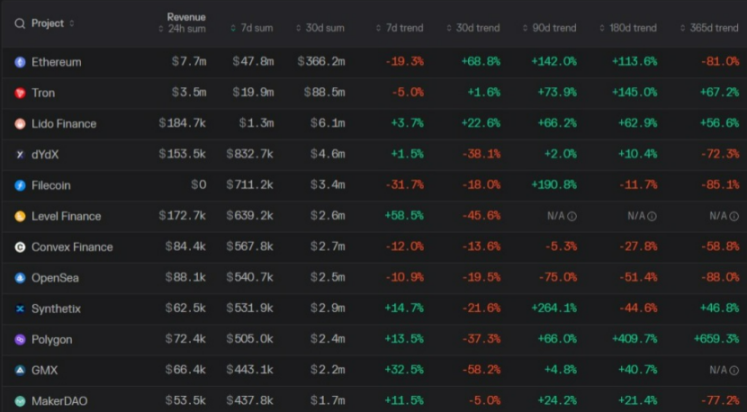Click GMX 30d trend -58.2%
Image resolution: width=747 pixels, height=412 pixels.
[481, 370]
